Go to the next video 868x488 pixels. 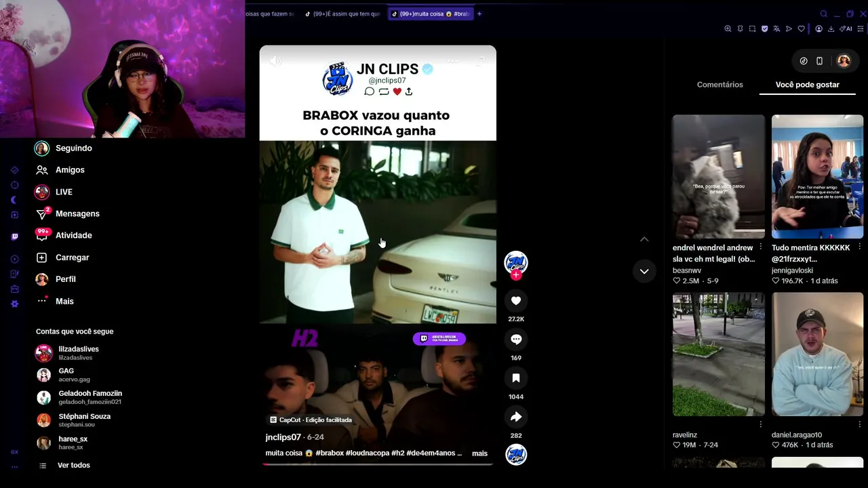pyautogui.click(x=644, y=271)
